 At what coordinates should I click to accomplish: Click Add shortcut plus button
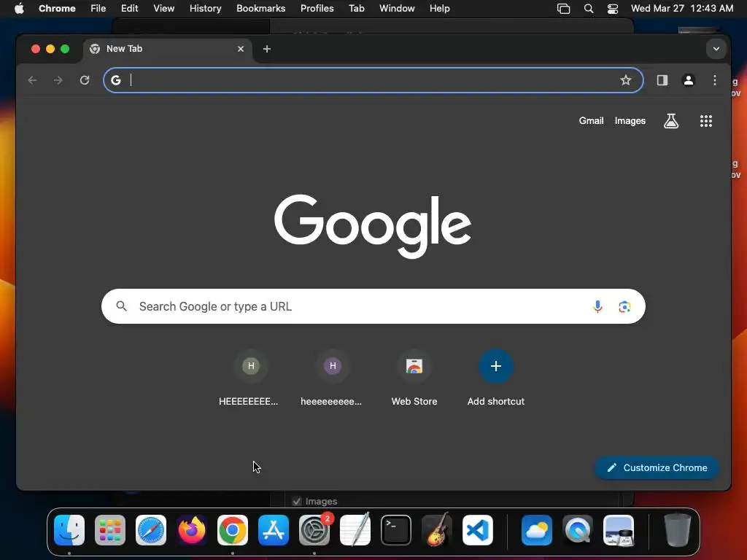pyautogui.click(x=496, y=366)
